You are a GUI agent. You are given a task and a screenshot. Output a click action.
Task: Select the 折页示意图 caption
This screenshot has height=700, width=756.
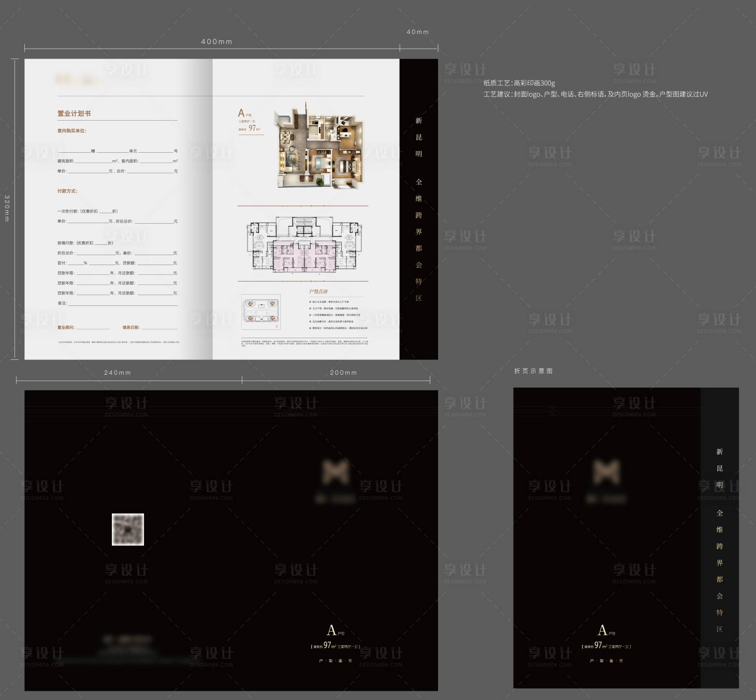click(533, 371)
